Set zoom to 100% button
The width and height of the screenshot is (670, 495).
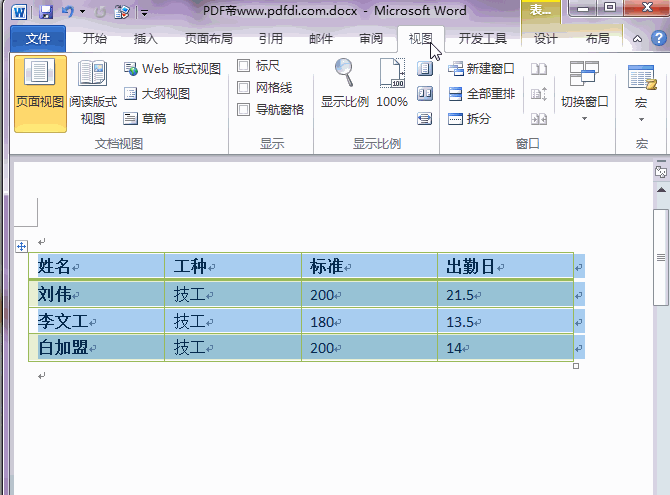tap(392, 83)
